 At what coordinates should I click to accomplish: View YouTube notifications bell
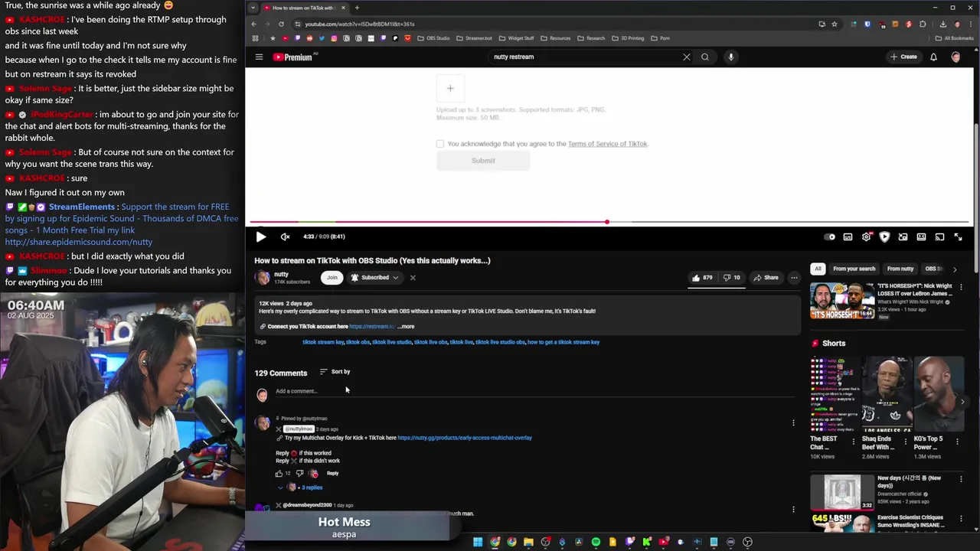click(x=933, y=57)
